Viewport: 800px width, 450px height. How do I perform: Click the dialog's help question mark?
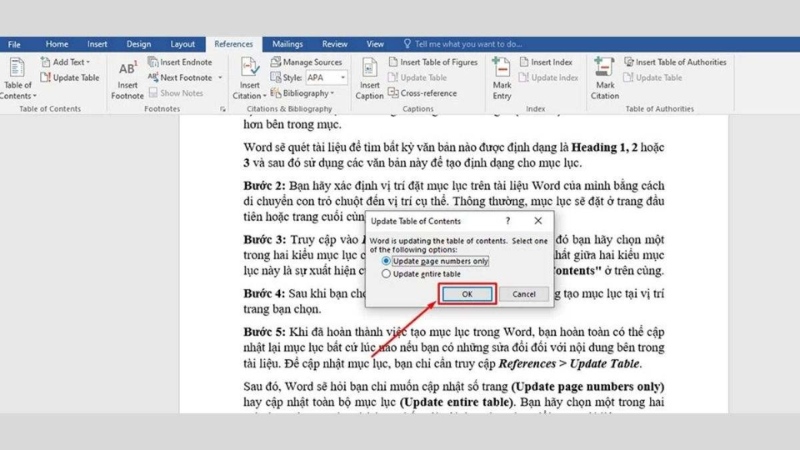click(507, 220)
